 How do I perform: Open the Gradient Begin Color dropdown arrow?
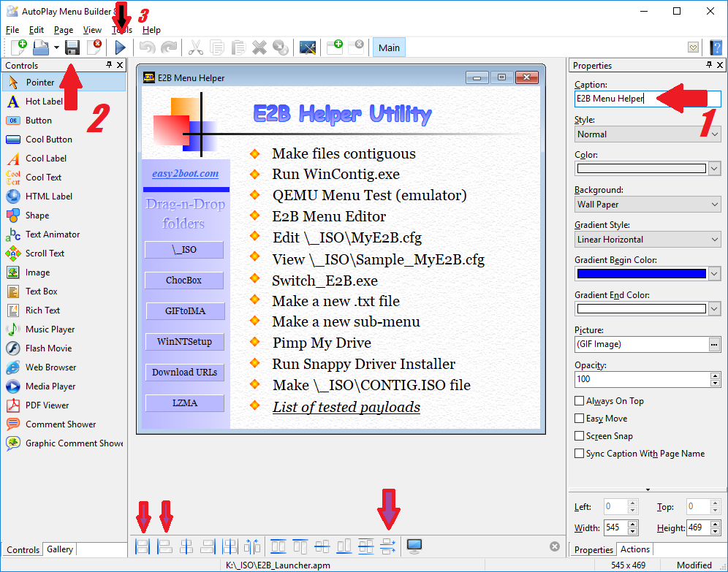click(715, 274)
